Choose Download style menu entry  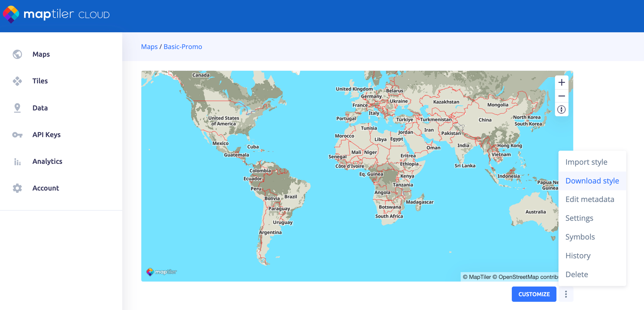(592, 181)
